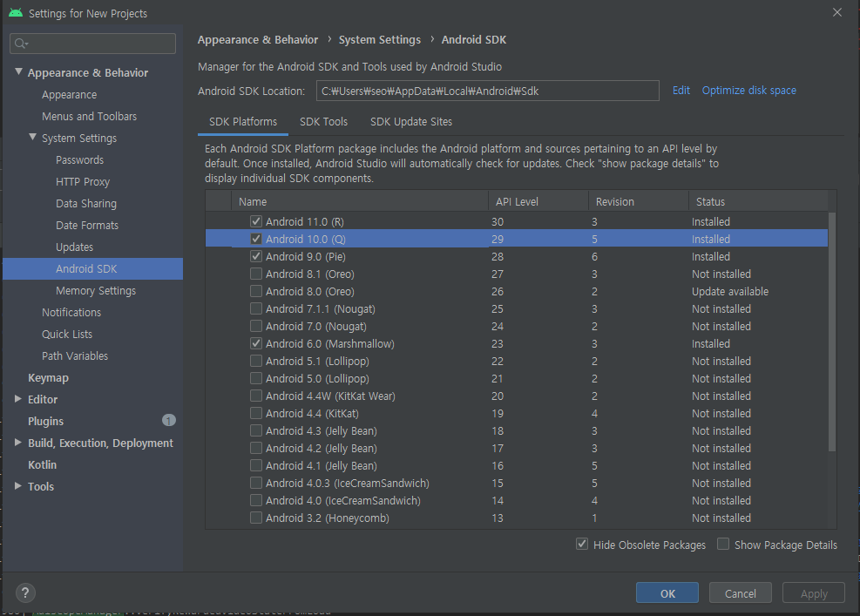
Task: Open Plugins settings
Action: pos(45,422)
